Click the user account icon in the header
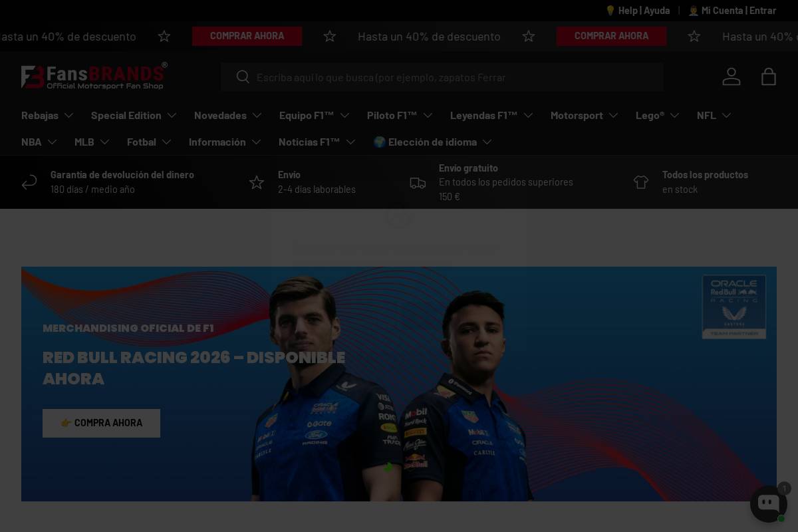This screenshot has width=798, height=532. click(x=731, y=76)
